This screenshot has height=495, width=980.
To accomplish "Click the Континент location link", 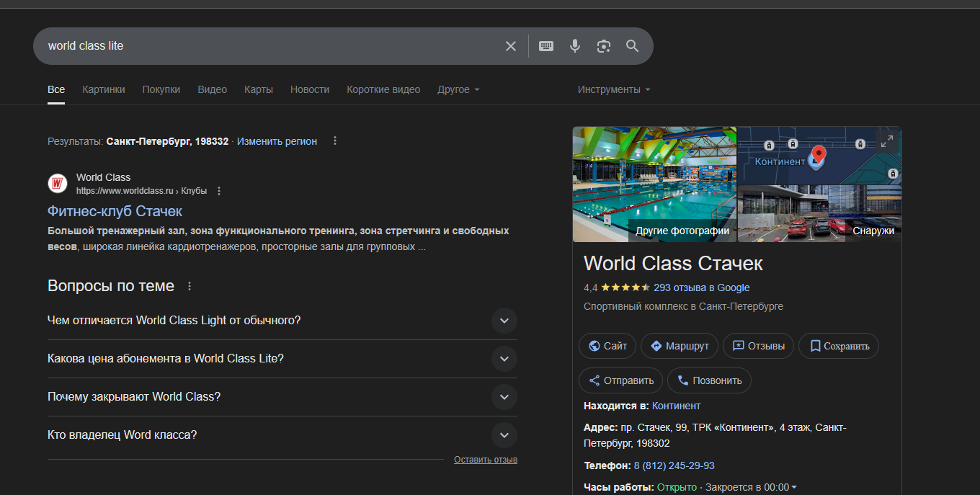I will (x=676, y=406).
